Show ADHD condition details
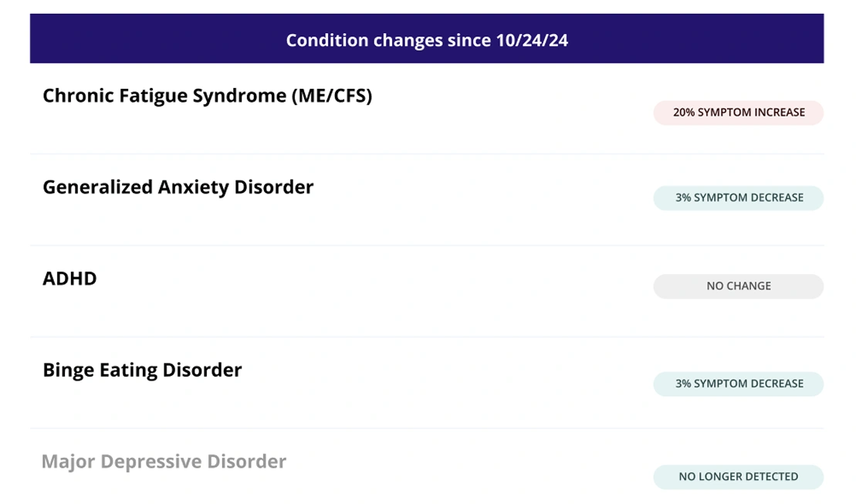Screen dimensions: 856x504 [x=427, y=292]
